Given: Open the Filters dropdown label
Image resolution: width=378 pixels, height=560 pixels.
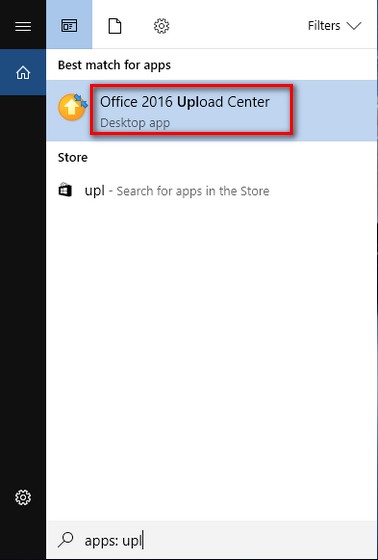Looking at the screenshot, I should (x=324, y=26).
